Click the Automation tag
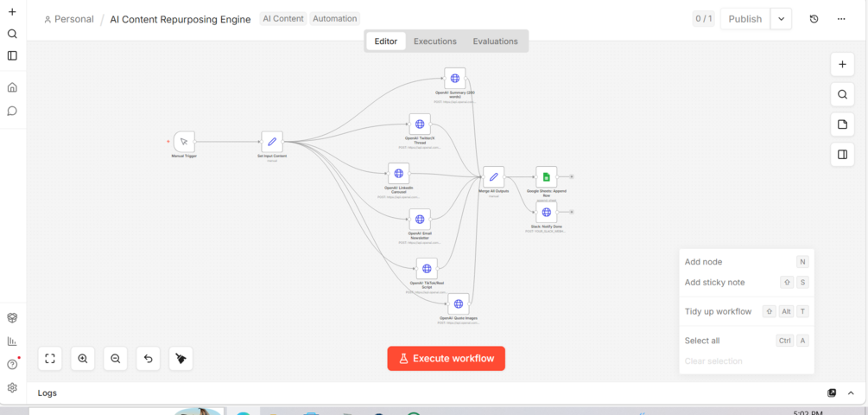The height and width of the screenshot is (415, 868). [x=335, y=19]
